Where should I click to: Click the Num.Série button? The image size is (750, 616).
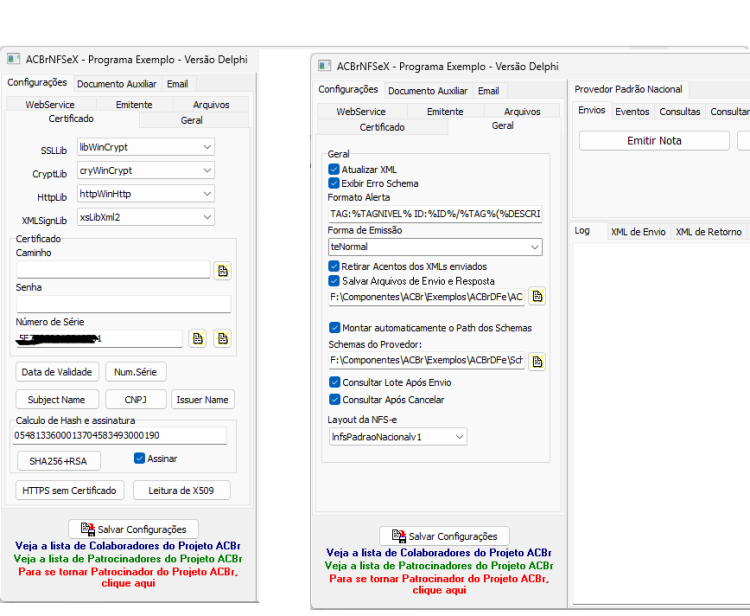coord(135,372)
